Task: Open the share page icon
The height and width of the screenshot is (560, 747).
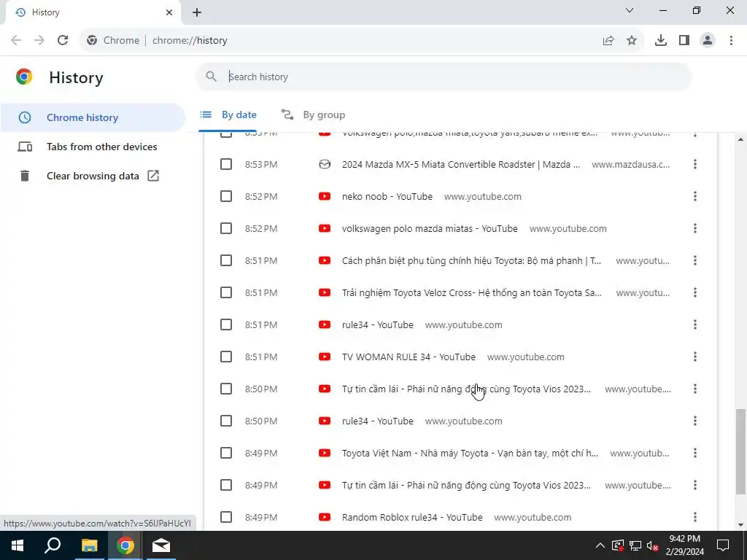Action: pyautogui.click(x=608, y=41)
